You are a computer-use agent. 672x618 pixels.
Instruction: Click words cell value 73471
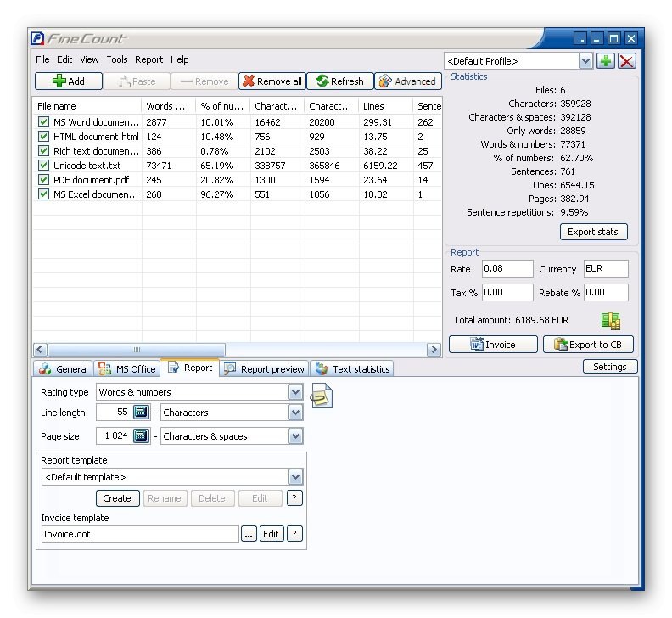[x=159, y=166]
